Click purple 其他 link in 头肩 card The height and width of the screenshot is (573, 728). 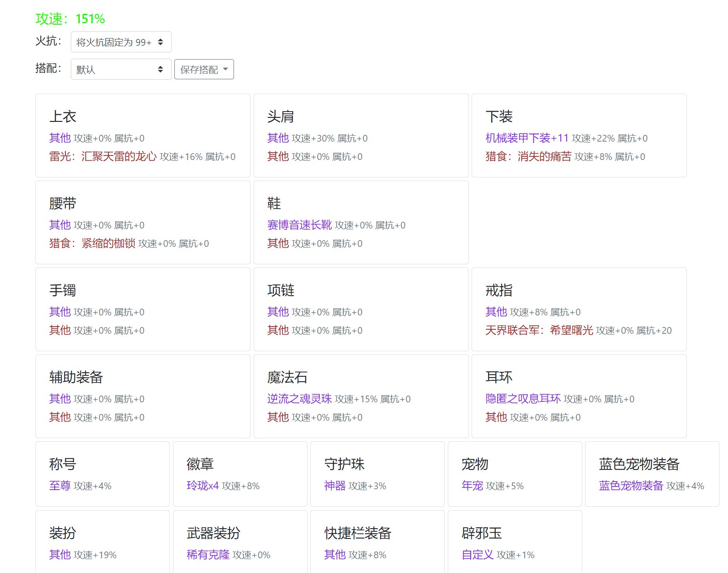pyautogui.click(x=278, y=138)
